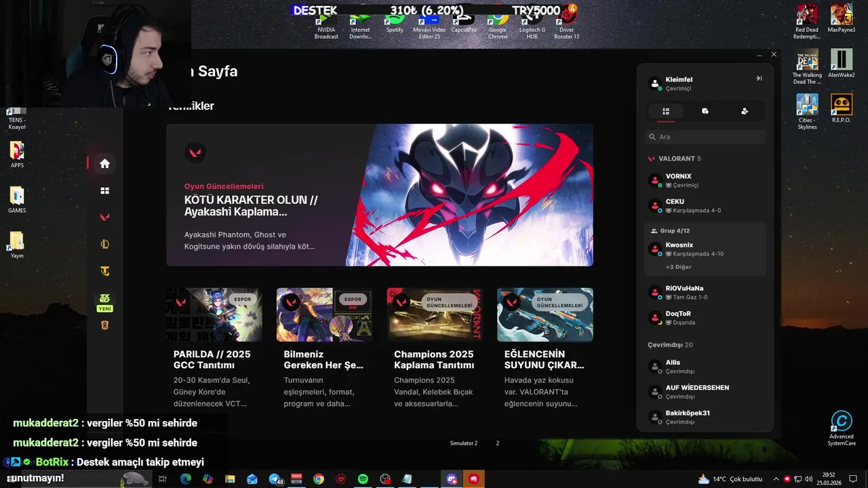The image size is (868, 488).
Task: Switch to the chat messages tab
Action: (705, 111)
